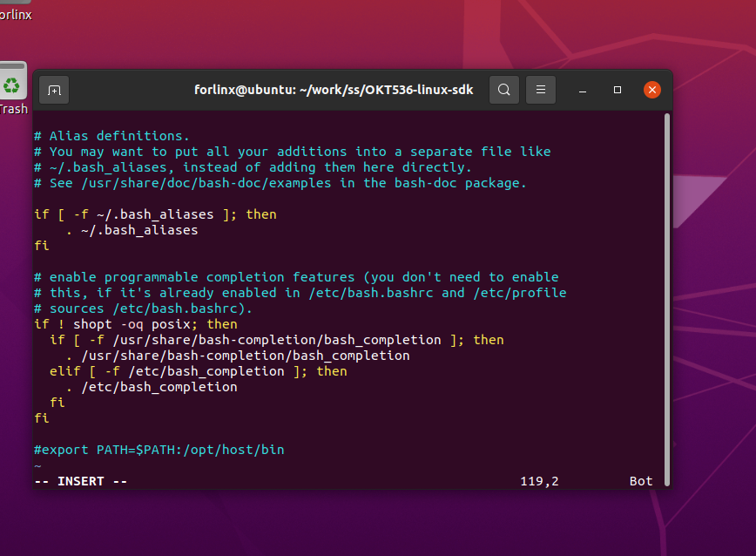Close the terminal window
Viewport: 756px width, 556px height.
[x=651, y=90]
